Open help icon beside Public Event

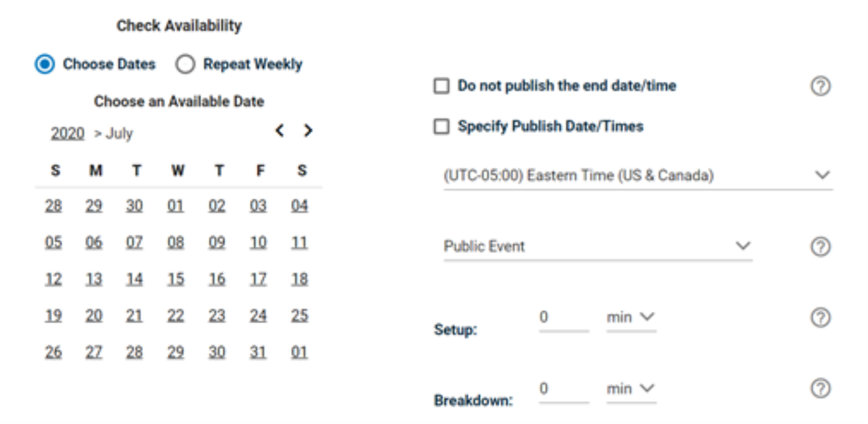tap(820, 247)
